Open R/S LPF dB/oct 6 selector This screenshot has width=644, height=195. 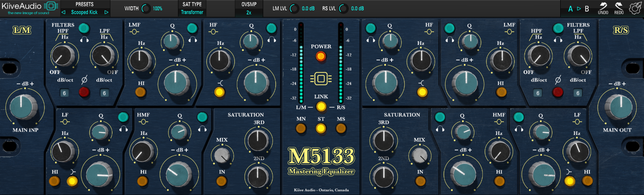578,93
